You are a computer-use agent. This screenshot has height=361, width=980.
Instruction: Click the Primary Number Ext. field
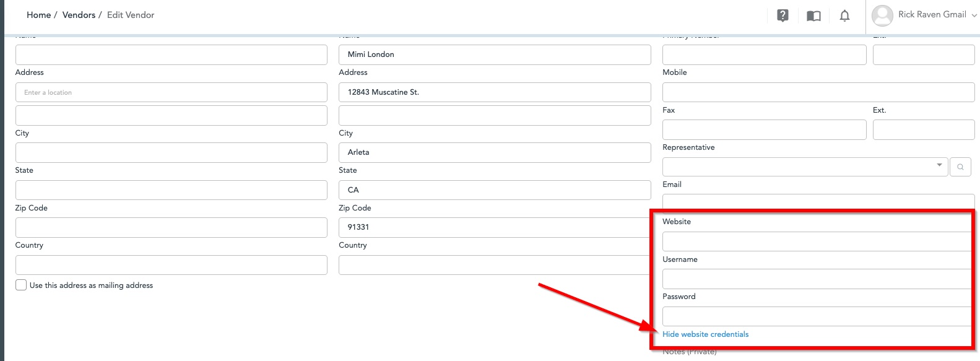924,54
